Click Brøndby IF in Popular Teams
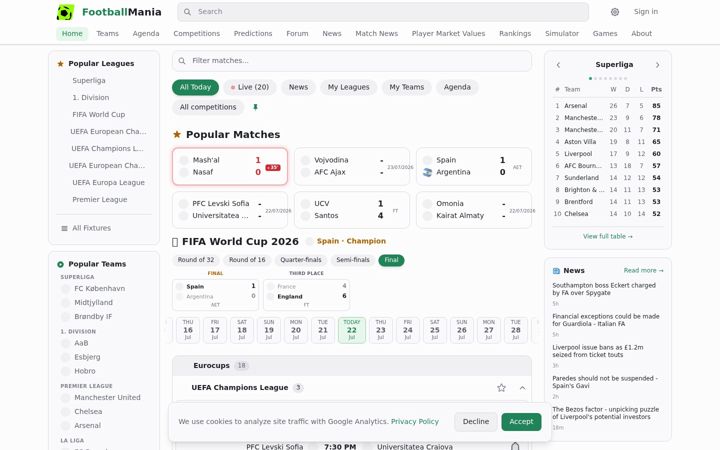Screen dimensions: 720x450 click(93, 317)
